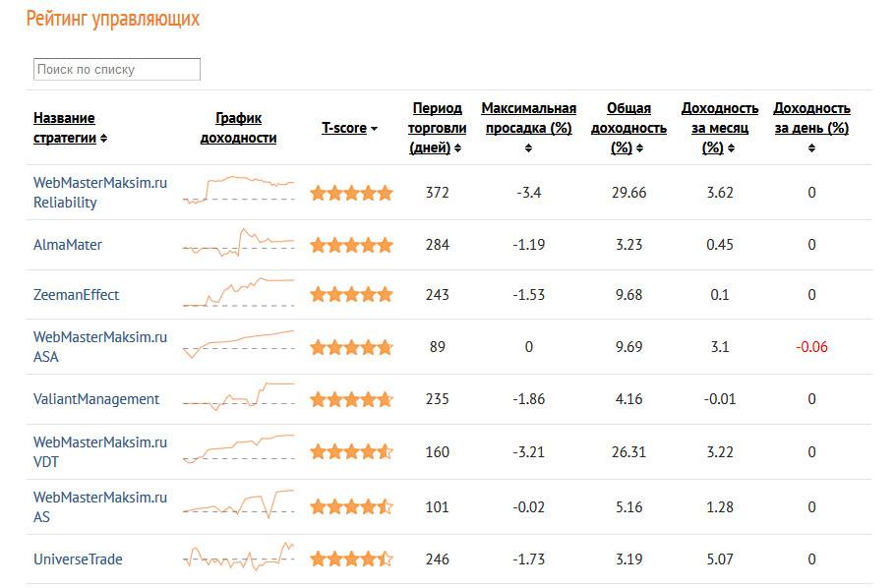Open UniverseTrade strategy link

pos(78,559)
